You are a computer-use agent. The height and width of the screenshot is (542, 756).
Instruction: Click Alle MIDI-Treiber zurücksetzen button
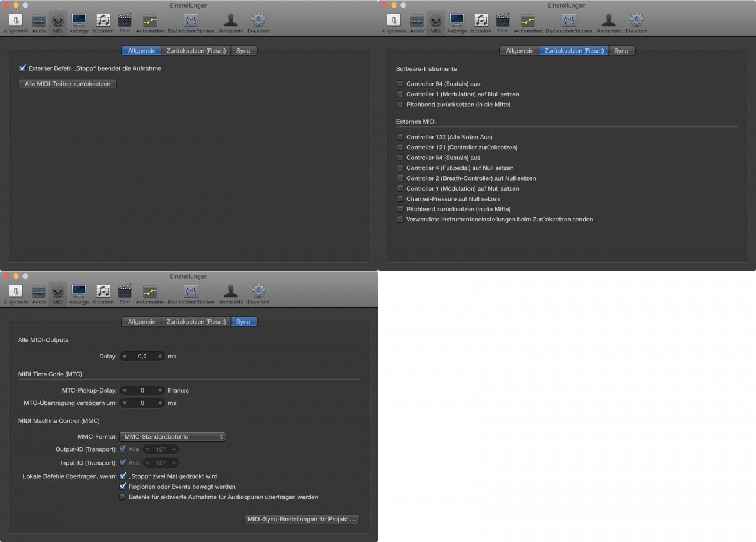[x=68, y=84]
